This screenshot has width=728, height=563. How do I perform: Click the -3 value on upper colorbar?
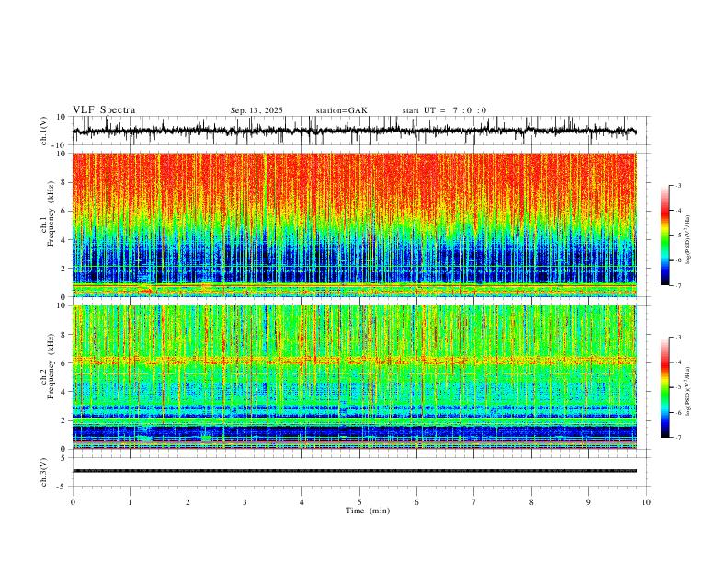pyautogui.click(x=678, y=185)
